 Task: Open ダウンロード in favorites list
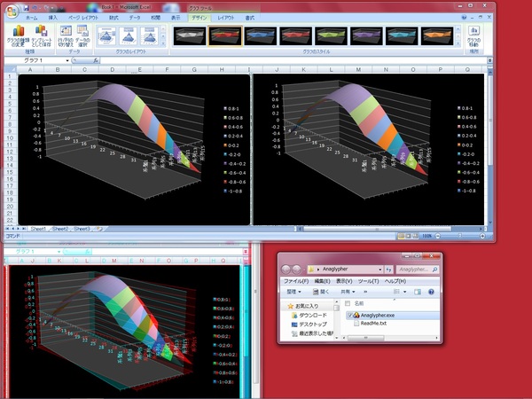pyautogui.click(x=312, y=315)
